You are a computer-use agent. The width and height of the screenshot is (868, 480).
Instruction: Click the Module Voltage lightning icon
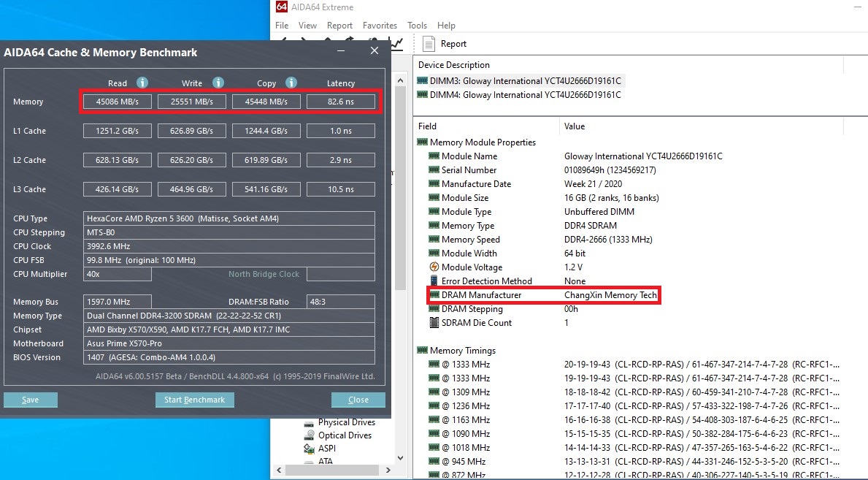point(434,267)
